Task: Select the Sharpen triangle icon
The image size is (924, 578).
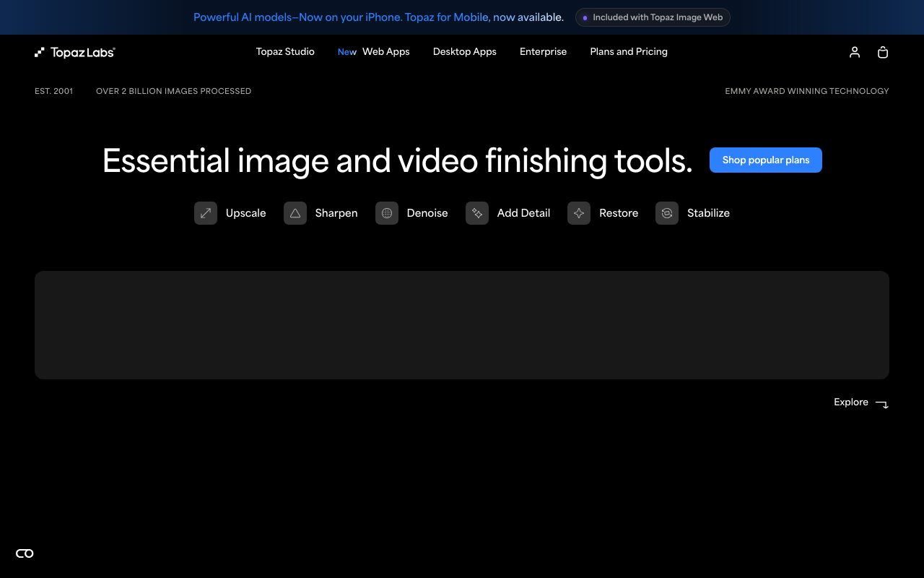Action: click(295, 213)
